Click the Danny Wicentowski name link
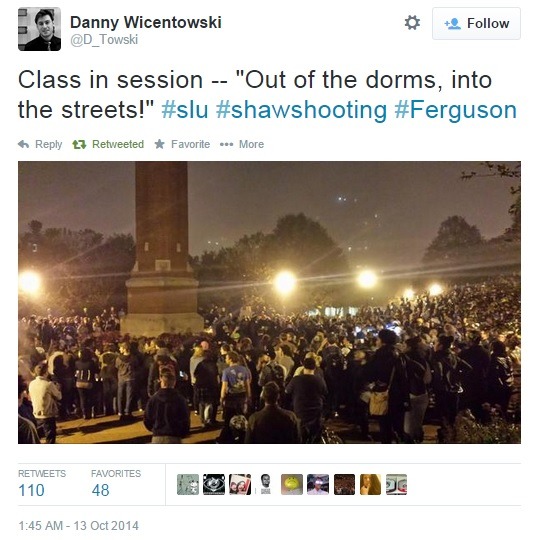 click(146, 22)
